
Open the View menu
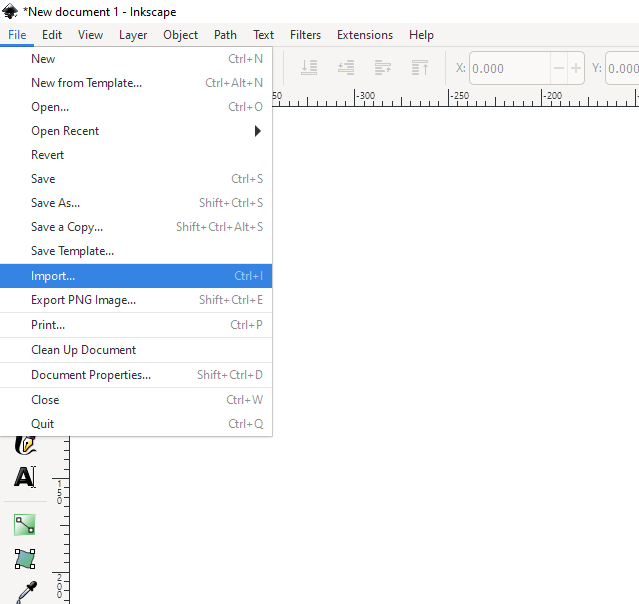(x=90, y=35)
